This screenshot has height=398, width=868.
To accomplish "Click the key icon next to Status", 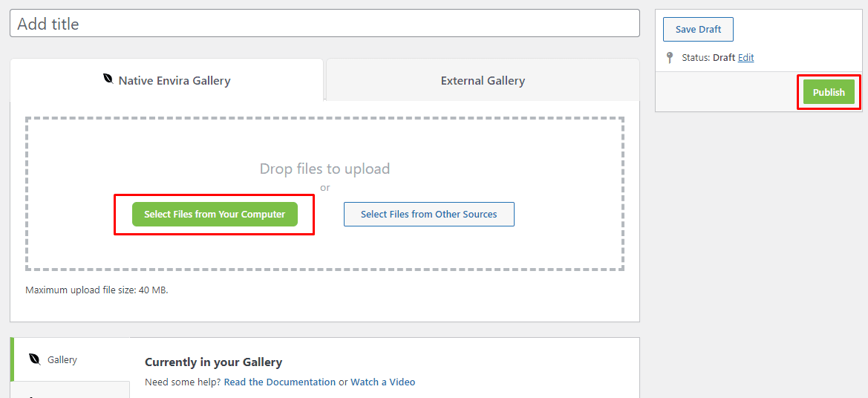I will click(x=670, y=57).
